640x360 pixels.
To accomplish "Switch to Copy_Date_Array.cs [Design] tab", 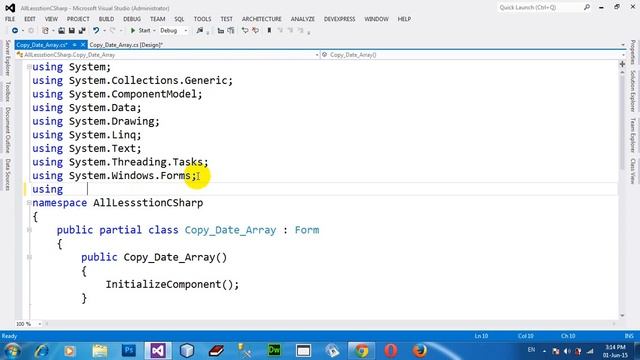I will pyautogui.click(x=126, y=45).
